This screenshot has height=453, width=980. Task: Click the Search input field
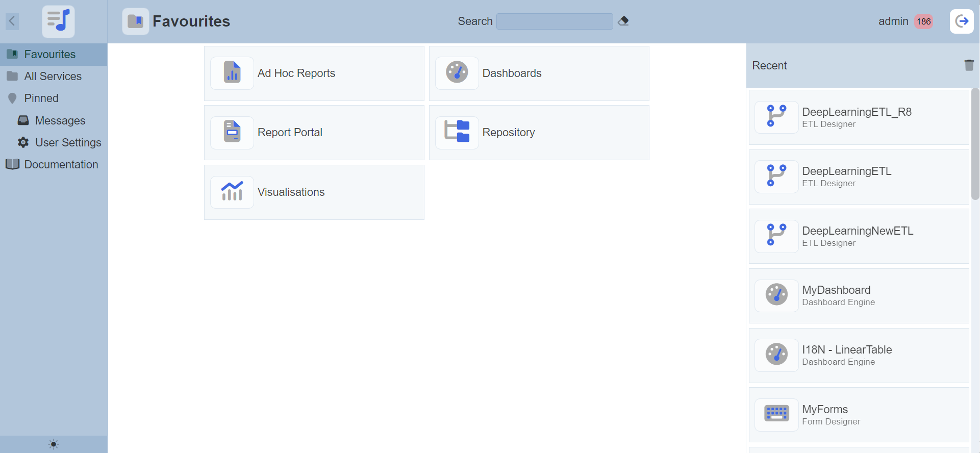click(554, 21)
